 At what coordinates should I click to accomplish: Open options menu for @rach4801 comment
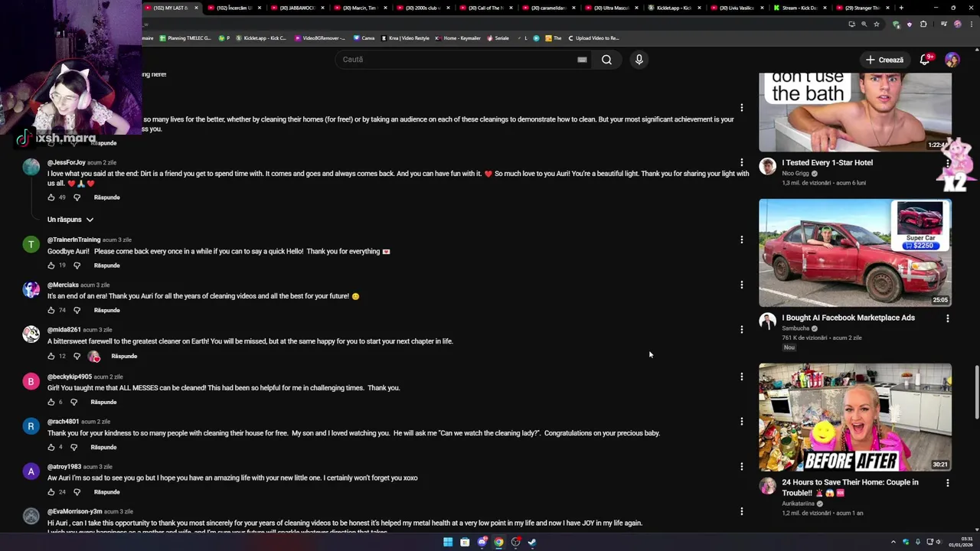point(741,422)
